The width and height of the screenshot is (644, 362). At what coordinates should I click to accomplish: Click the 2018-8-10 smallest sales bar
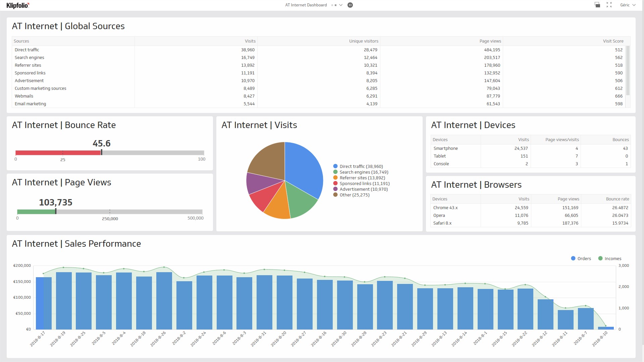click(x=606, y=328)
